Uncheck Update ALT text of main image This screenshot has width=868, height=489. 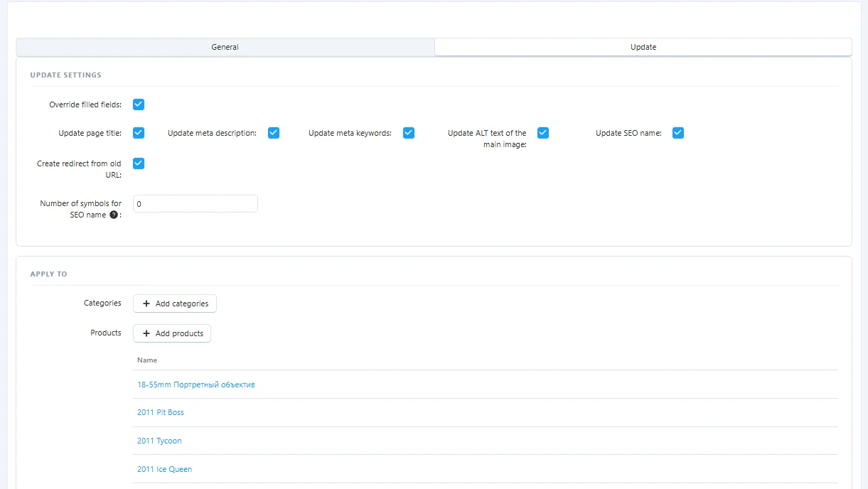543,133
